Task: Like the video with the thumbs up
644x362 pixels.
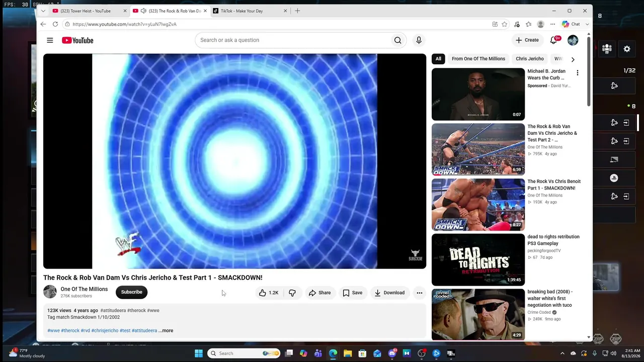Action: 269,293
